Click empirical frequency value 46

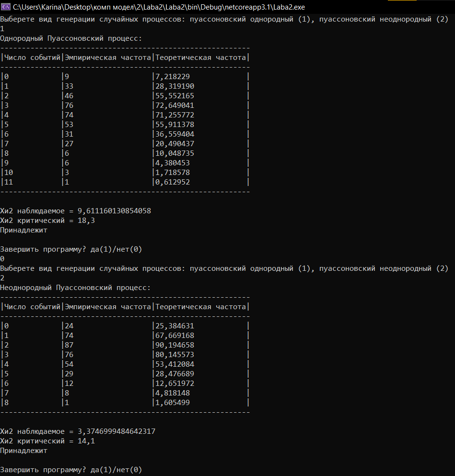click(x=69, y=95)
